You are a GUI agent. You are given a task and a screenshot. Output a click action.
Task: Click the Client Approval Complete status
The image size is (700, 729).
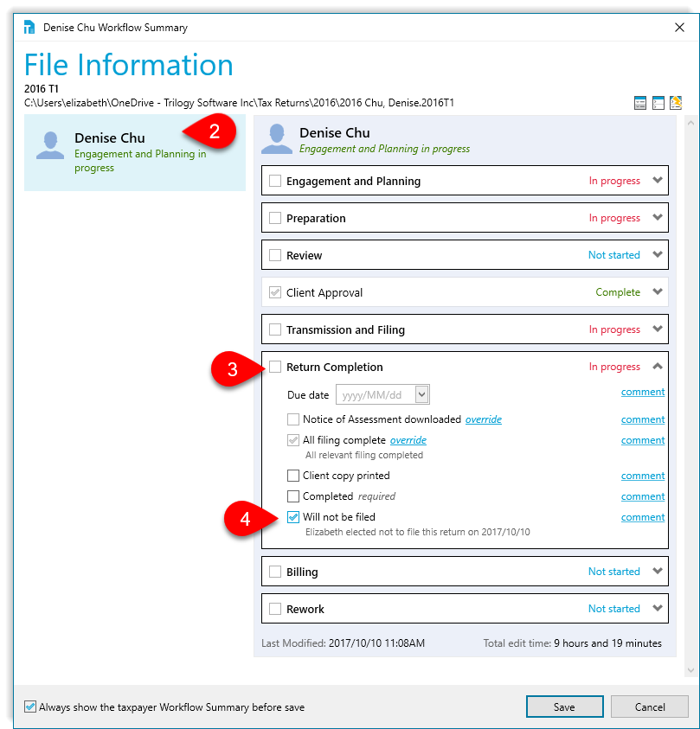[618, 292]
